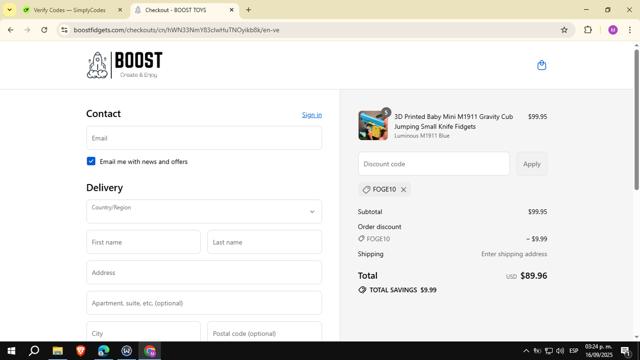Open the notification center icon
Viewport: 640px width, 360px height.
625,351
